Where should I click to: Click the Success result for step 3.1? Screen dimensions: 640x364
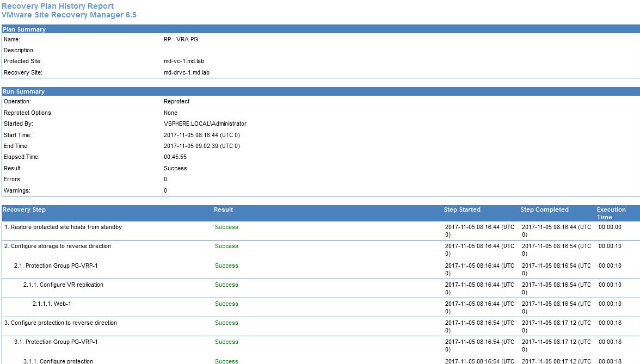pyautogui.click(x=226, y=342)
